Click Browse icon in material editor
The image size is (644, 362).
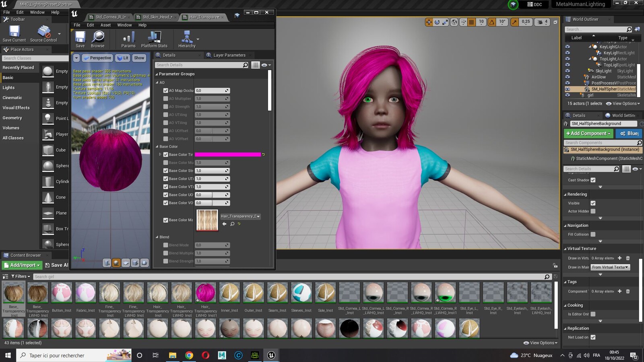tap(97, 39)
